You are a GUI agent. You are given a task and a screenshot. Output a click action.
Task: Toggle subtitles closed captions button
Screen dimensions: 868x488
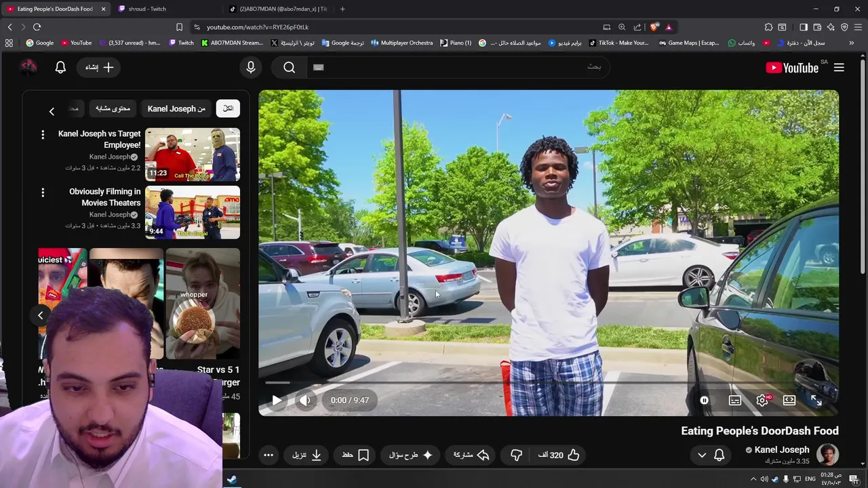click(x=735, y=401)
